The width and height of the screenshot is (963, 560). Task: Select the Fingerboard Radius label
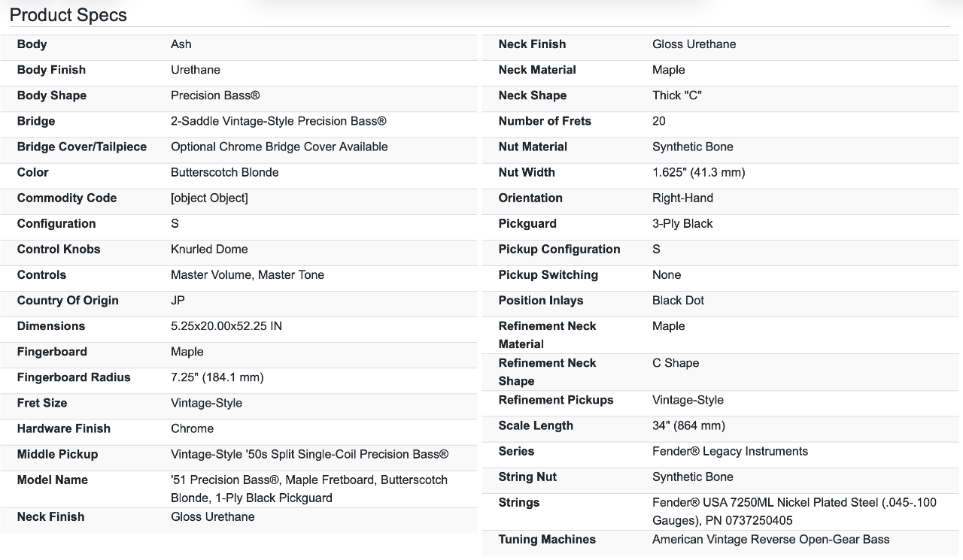click(74, 377)
